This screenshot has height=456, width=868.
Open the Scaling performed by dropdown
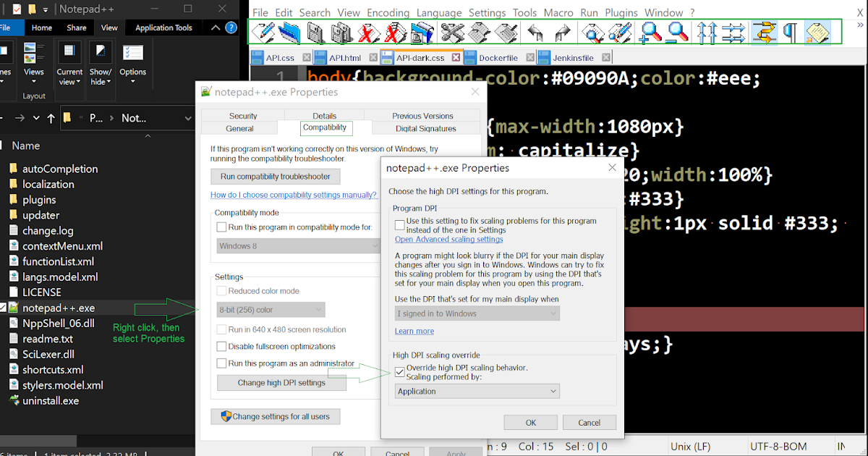(x=477, y=390)
